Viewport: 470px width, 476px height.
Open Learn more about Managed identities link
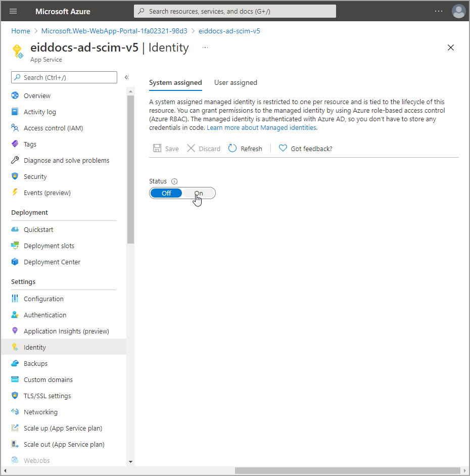[261, 128]
